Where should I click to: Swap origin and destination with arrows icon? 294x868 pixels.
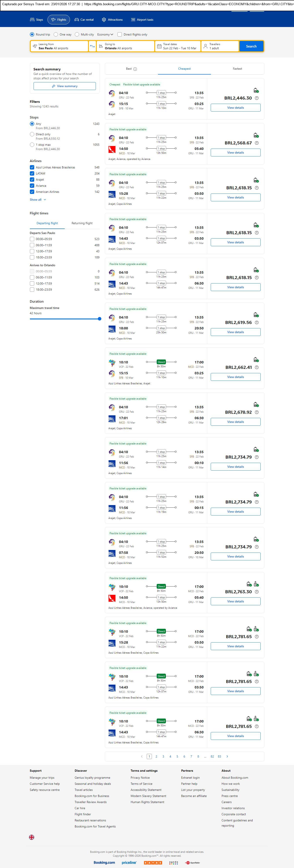92,46
